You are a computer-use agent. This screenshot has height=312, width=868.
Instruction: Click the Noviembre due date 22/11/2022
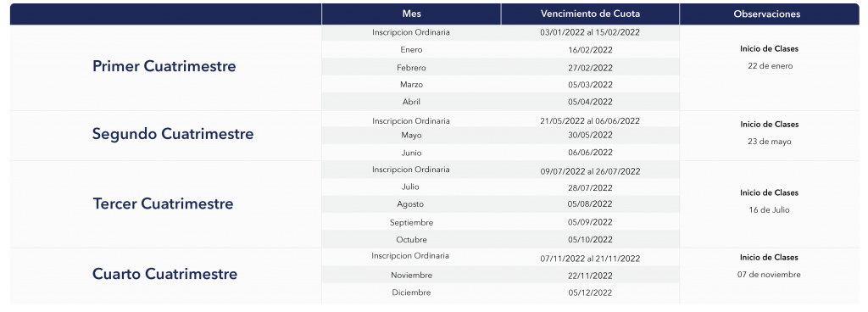coord(590,276)
